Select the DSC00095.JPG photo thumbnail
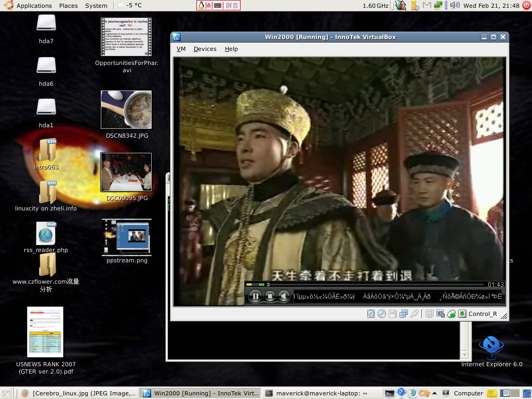 [126, 172]
